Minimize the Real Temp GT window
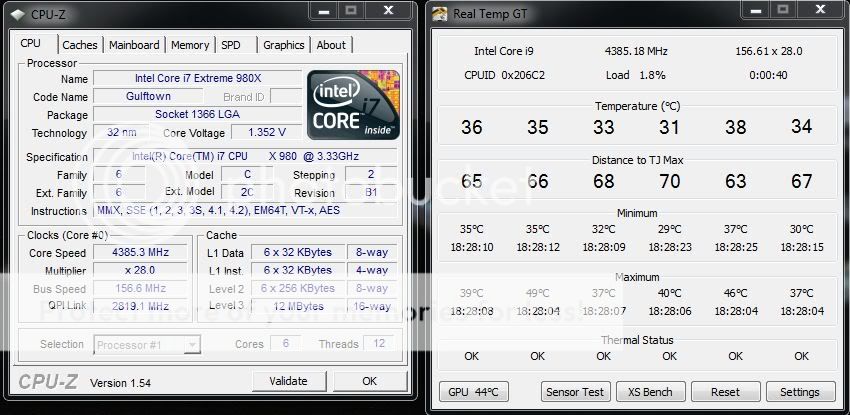Viewport: 850px width, 415px height. [x=758, y=10]
